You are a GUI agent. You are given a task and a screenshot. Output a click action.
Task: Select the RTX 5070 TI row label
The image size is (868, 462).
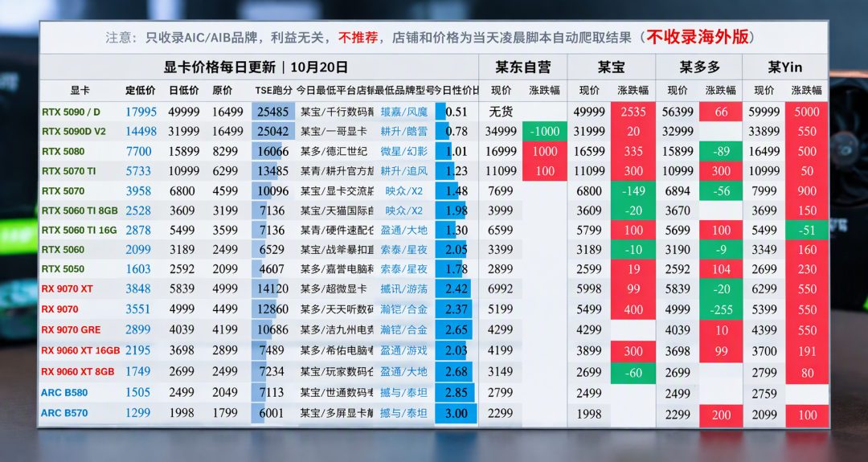(x=68, y=171)
